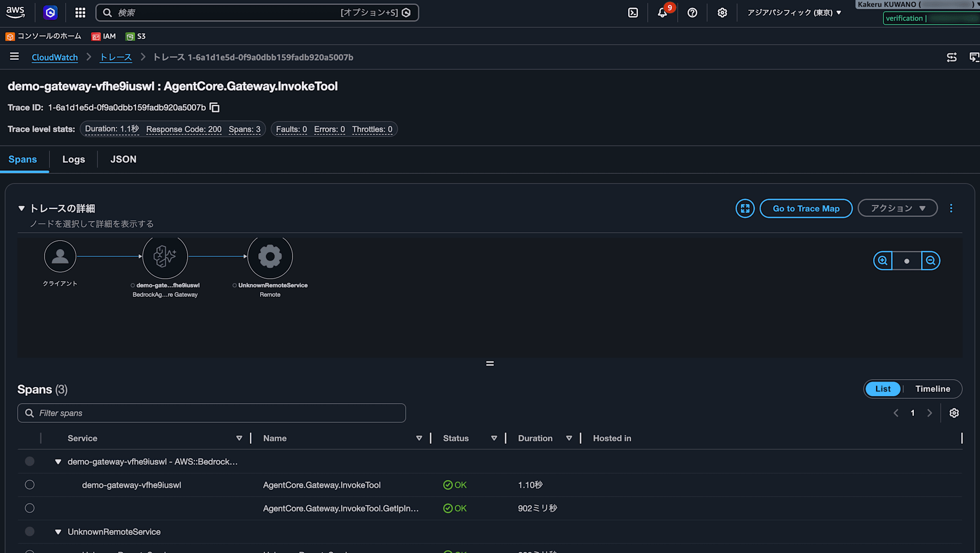The image size is (980, 553).
Task: Focus the Filter spans input
Action: pyautogui.click(x=212, y=413)
